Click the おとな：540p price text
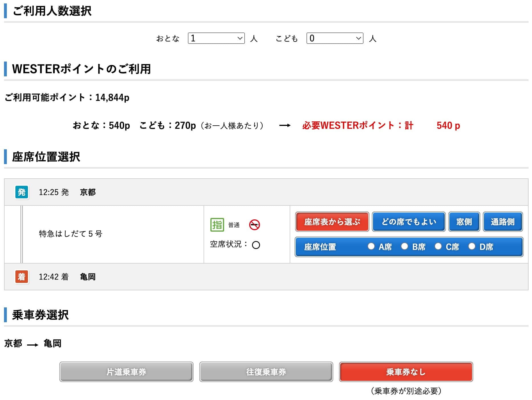Screen dimensions: 532x400 click(x=101, y=125)
